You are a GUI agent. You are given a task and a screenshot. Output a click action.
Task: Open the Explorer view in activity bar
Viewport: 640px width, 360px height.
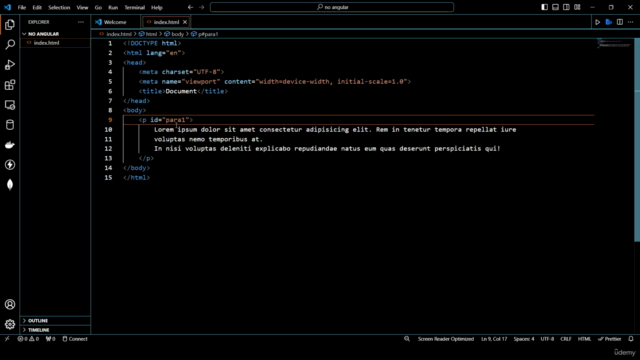(x=10, y=25)
